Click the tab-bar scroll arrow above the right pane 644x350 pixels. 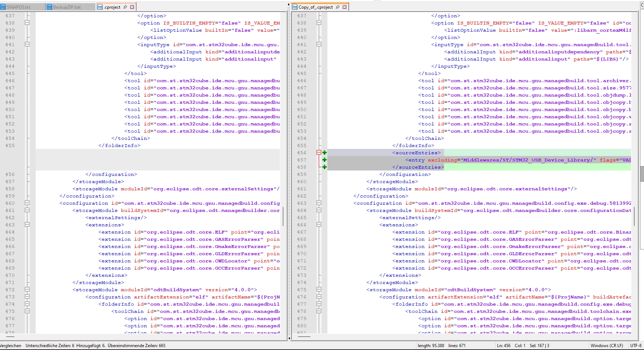pos(289,5)
